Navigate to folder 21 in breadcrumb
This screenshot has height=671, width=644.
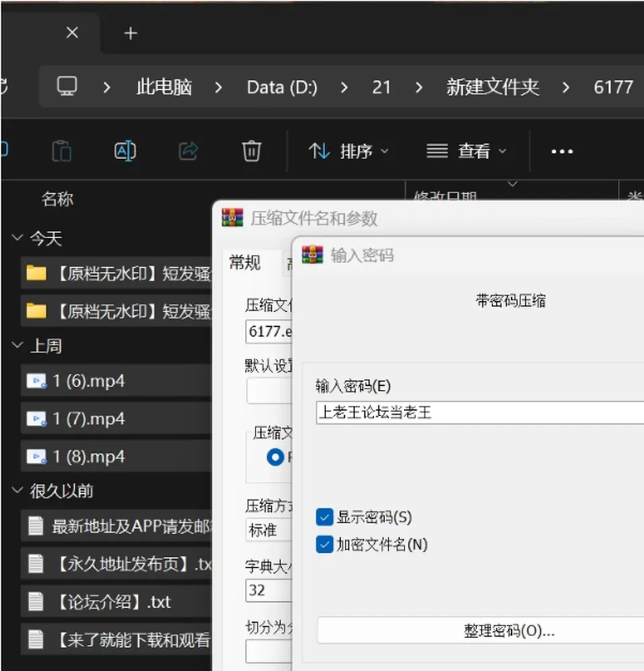tap(381, 87)
